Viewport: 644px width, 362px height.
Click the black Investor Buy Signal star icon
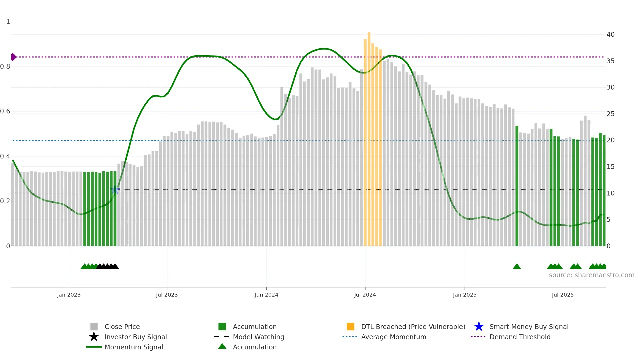tap(94, 337)
